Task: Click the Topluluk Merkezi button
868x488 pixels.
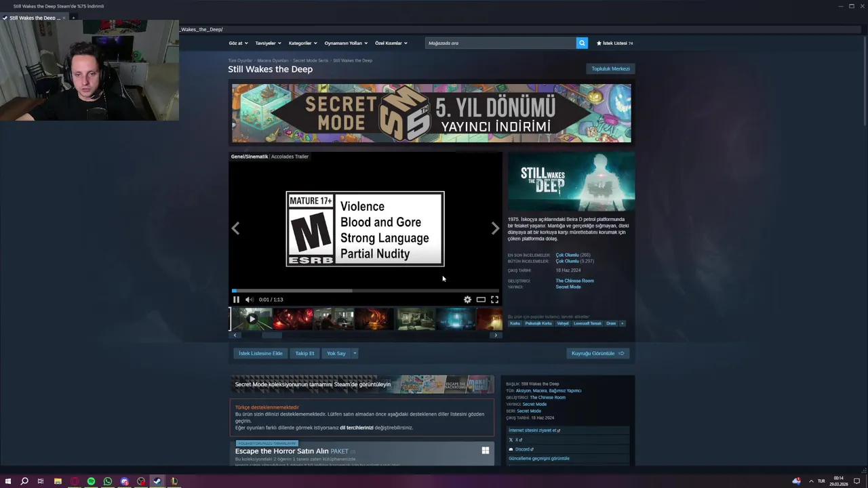Action: [610, 68]
